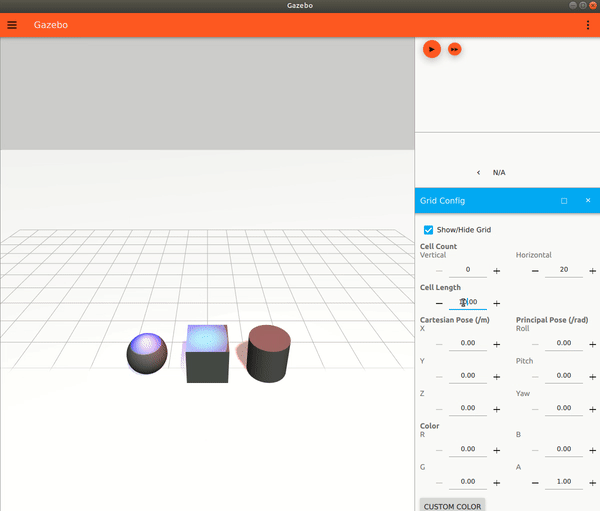The width and height of the screenshot is (600, 511).
Task: Start simulation with the play button
Action: click(432, 49)
